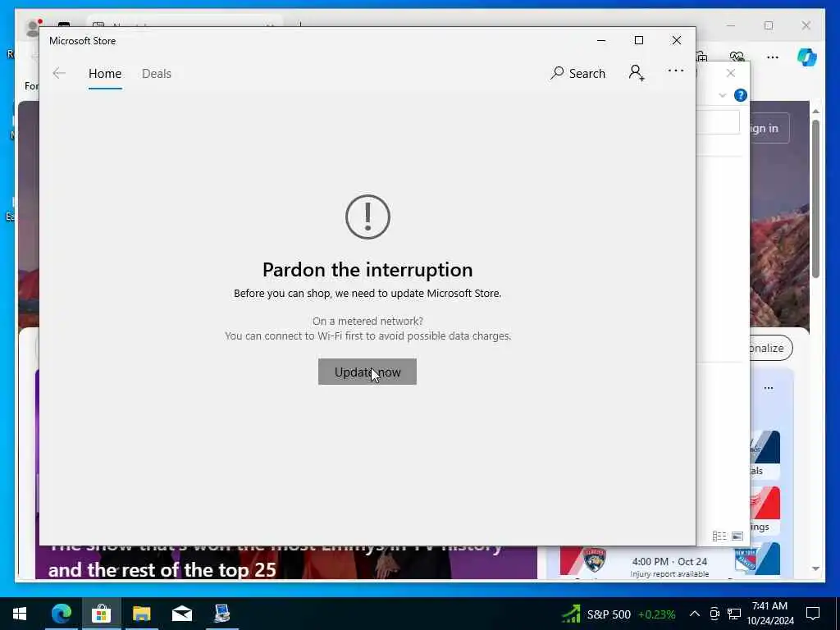Click the '4:00 PM · Oct 24' game time
840x630 pixels.
click(x=669, y=561)
